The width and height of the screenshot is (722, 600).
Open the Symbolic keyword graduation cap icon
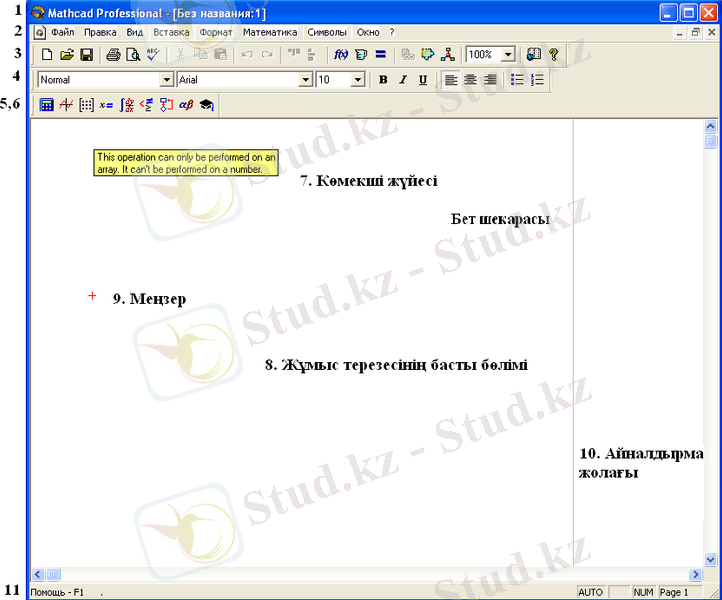[207, 105]
